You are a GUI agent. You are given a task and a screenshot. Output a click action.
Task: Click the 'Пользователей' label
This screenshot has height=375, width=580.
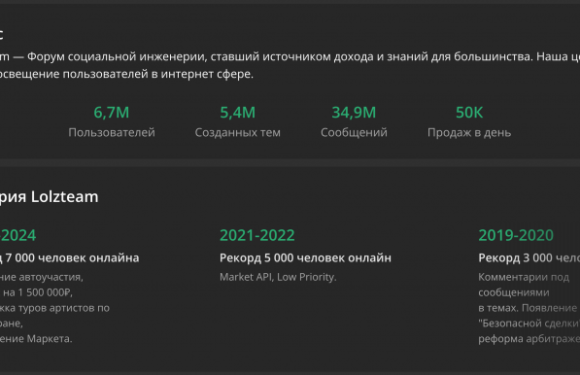111,132
